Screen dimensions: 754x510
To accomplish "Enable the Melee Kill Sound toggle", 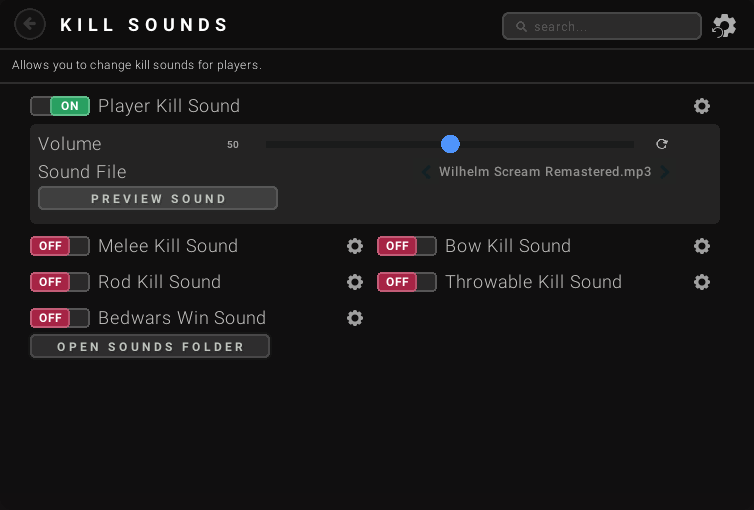I will point(60,246).
